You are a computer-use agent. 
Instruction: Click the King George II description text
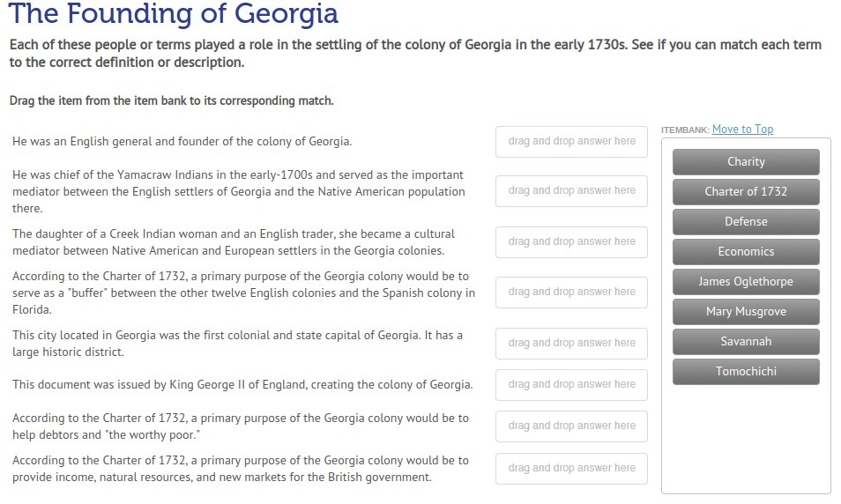pos(242,385)
